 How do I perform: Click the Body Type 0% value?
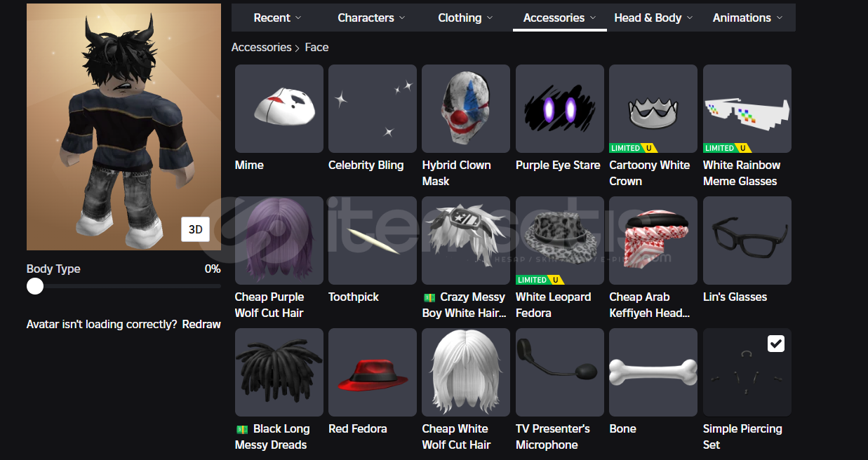point(213,269)
